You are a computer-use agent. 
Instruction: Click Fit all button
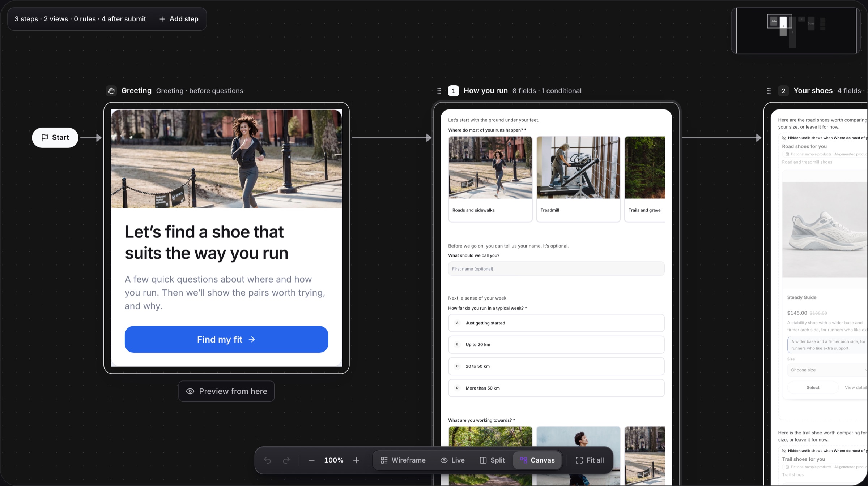click(590, 460)
